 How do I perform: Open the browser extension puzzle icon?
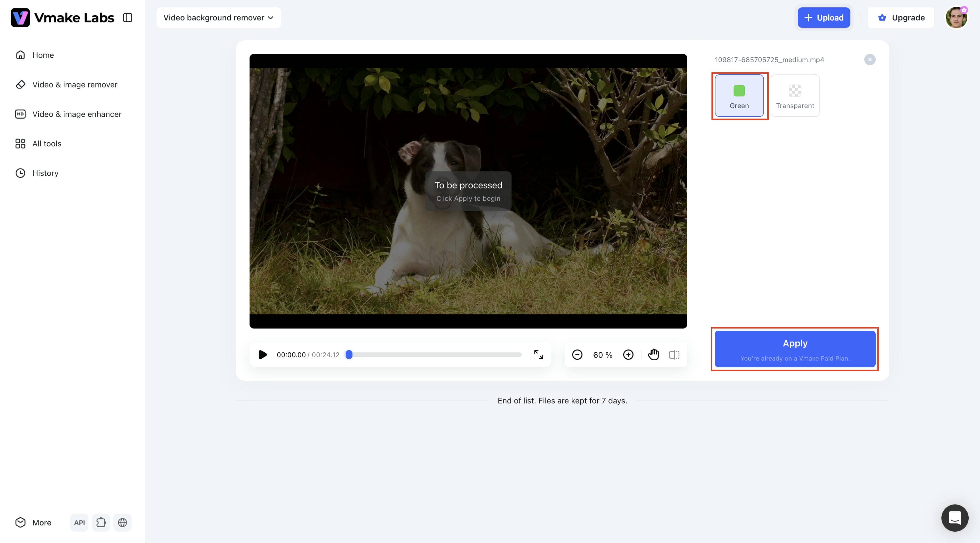[101, 523]
